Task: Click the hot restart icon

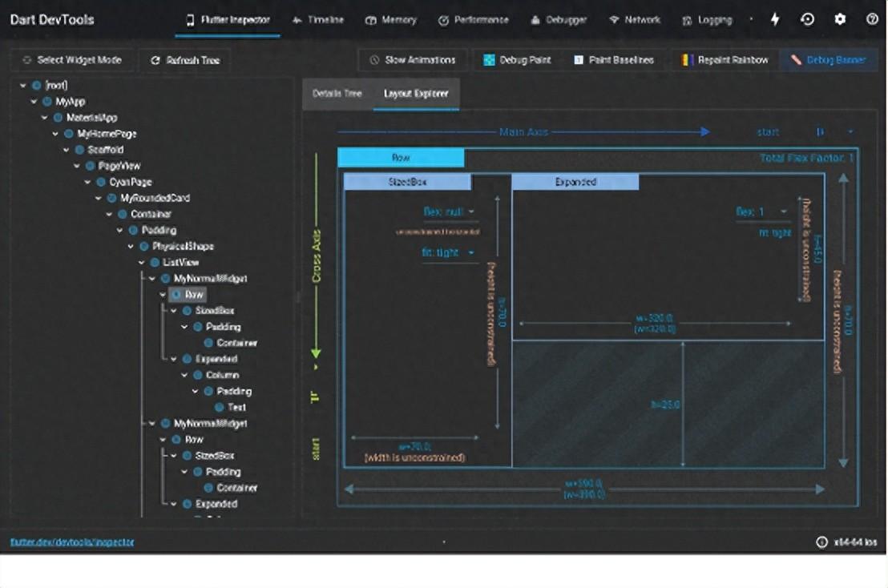Action: point(807,19)
